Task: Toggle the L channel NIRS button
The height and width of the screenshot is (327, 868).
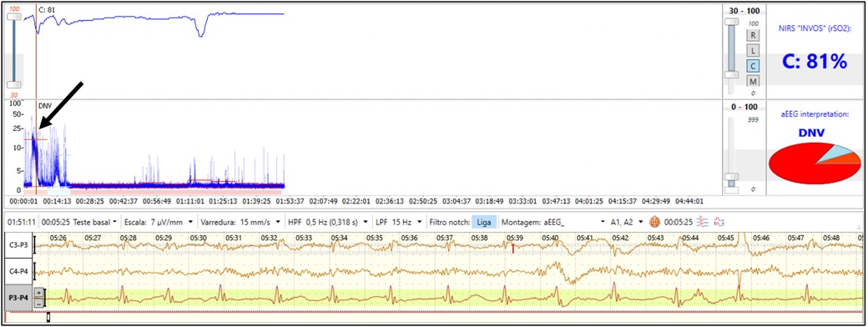Action: click(x=754, y=50)
